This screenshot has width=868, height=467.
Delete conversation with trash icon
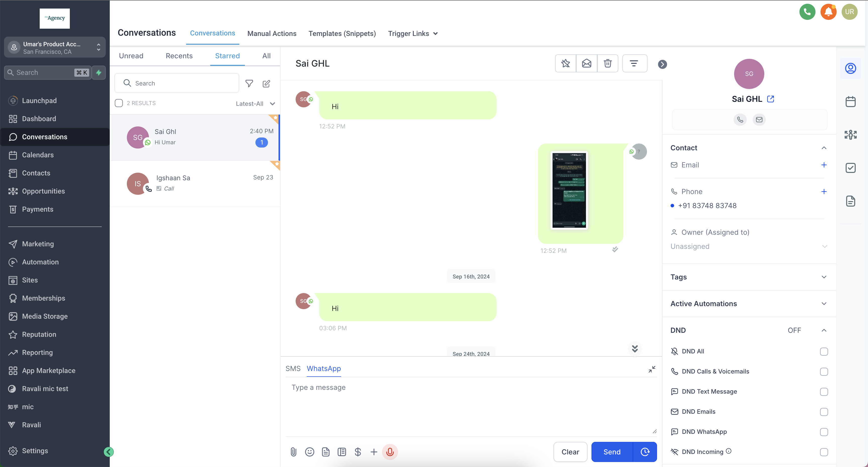[x=607, y=63]
